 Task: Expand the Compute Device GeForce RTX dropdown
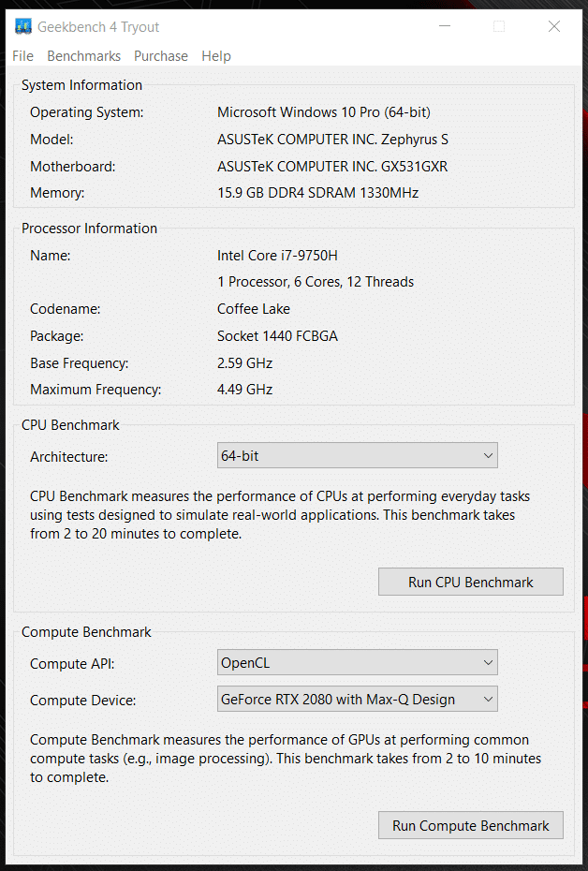tap(357, 700)
